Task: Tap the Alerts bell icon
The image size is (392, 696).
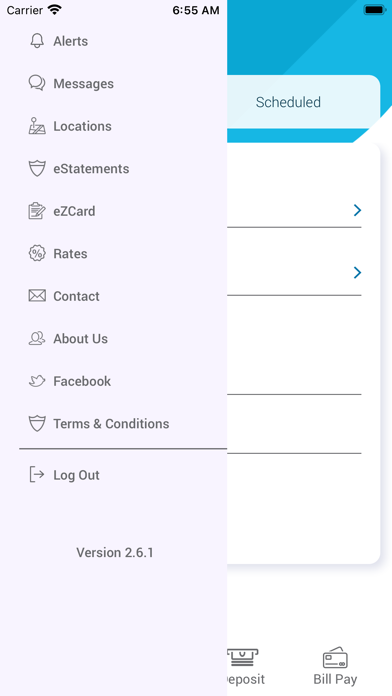Action: [x=37, y=41]
